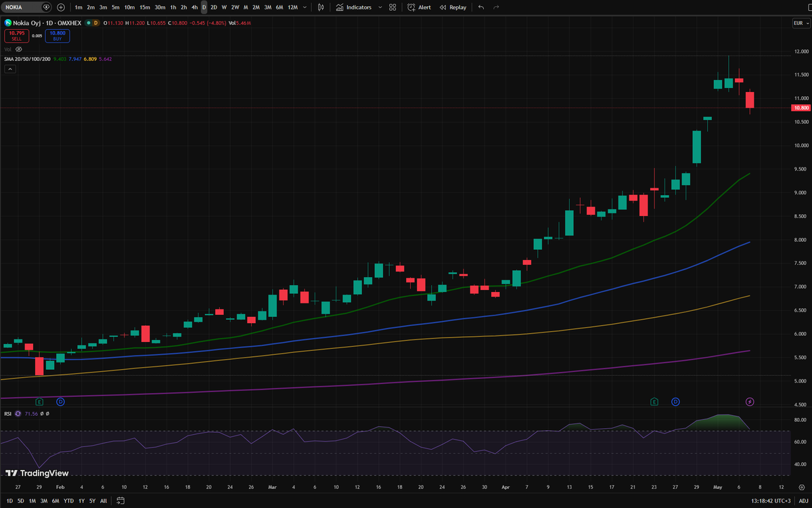Set the date range to 6M
This screenshot has height=508, width=812.
(x=55, y=501)
